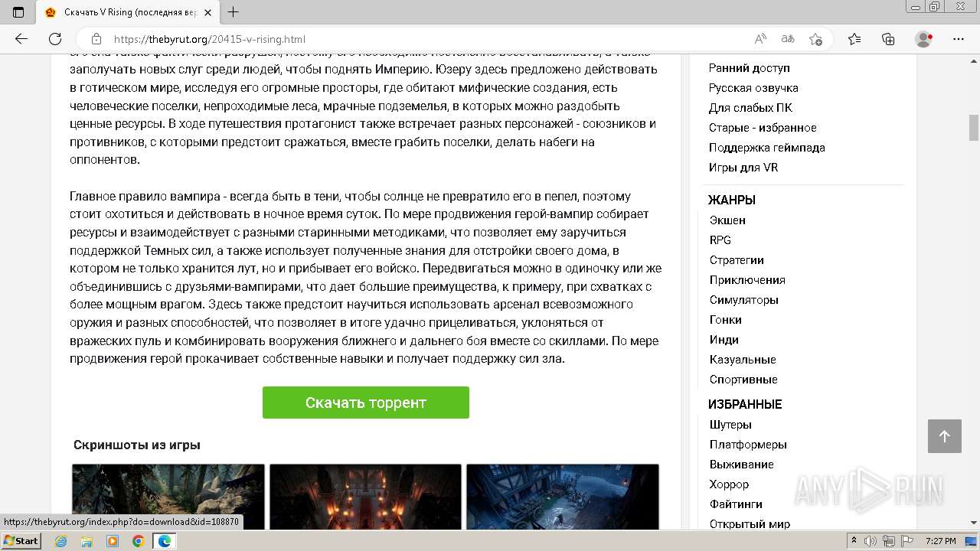Click the green Скачать торрент button
This screenshot has width=980, height=551.
[366, 403]
